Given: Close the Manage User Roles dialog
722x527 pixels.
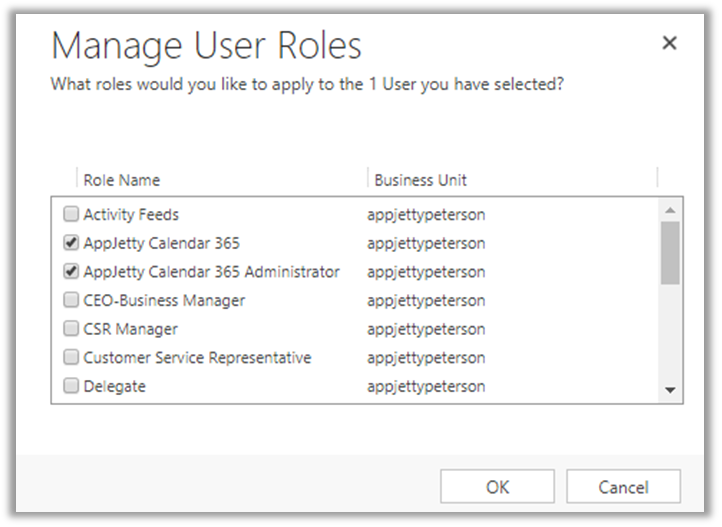Looking at the screenshot, I should coord(669,43).
